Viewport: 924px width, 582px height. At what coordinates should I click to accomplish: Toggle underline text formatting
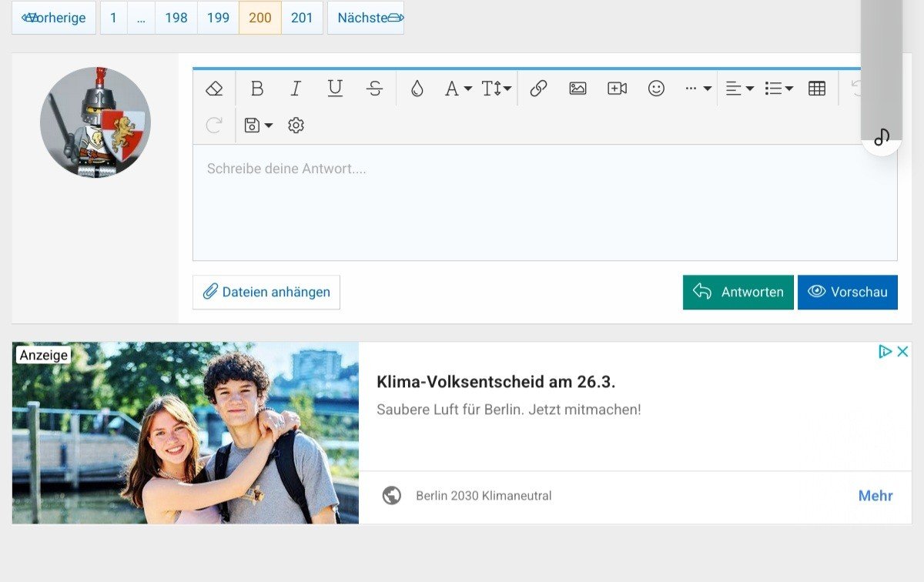[x=335, y=89]
